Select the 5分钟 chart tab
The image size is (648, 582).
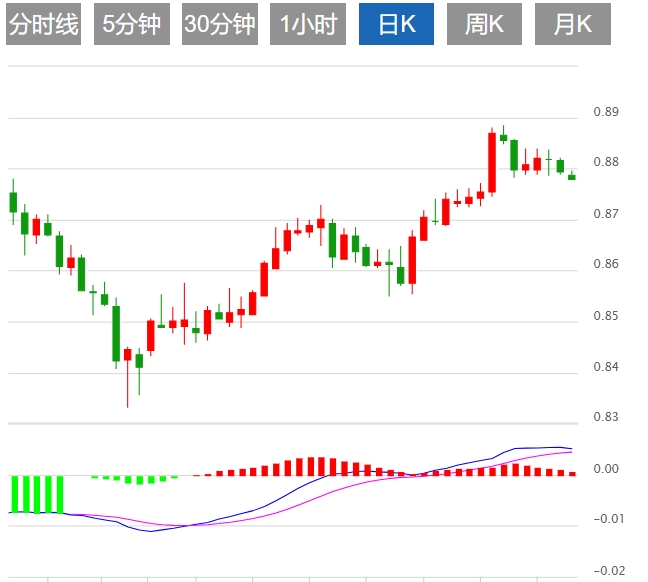coord(132,25)
